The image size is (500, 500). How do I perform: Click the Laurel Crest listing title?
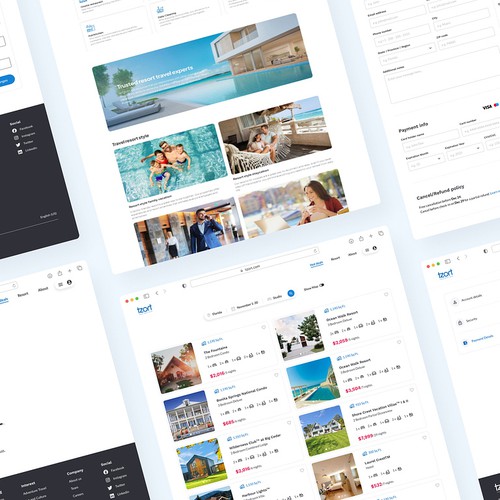[377, 460]
